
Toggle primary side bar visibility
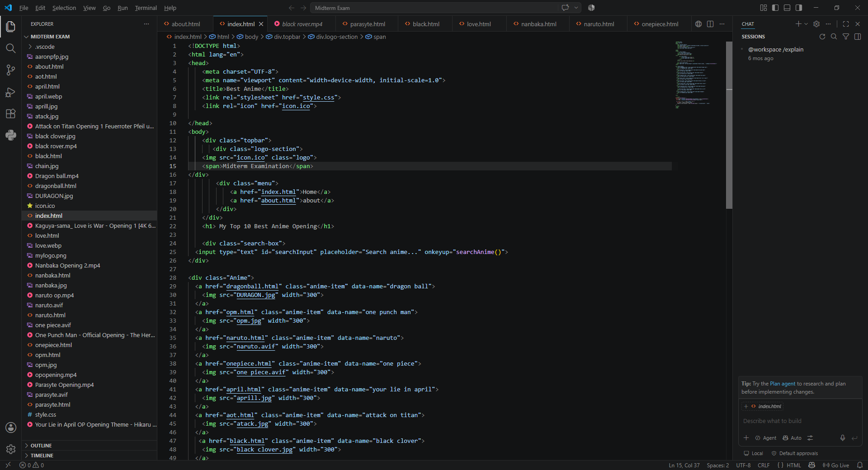coord(775,8)
